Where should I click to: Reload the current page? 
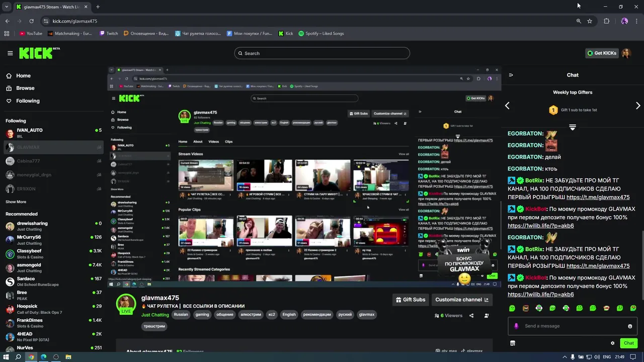pos(31,21)
